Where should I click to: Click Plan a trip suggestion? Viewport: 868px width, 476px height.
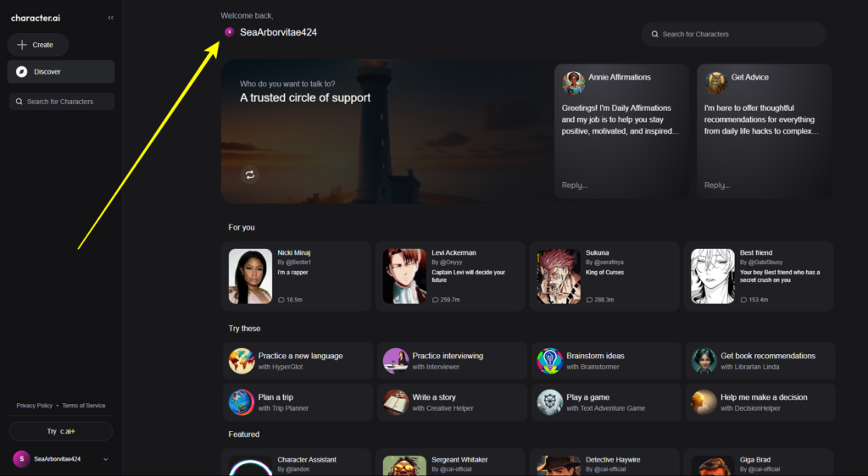298,402
